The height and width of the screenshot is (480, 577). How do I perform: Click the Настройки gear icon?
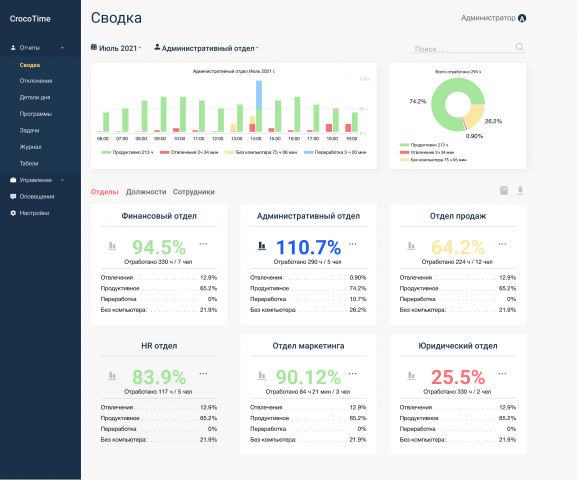13,213
